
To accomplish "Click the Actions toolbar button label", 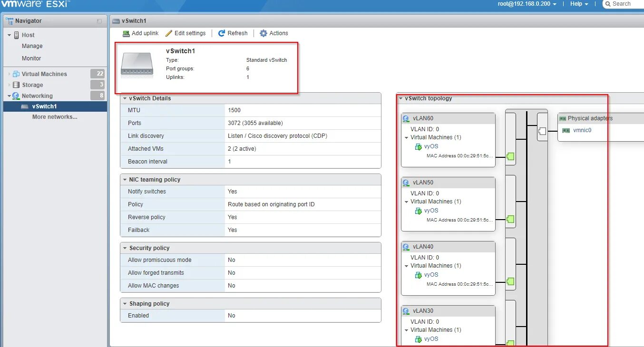I will 279,33.
